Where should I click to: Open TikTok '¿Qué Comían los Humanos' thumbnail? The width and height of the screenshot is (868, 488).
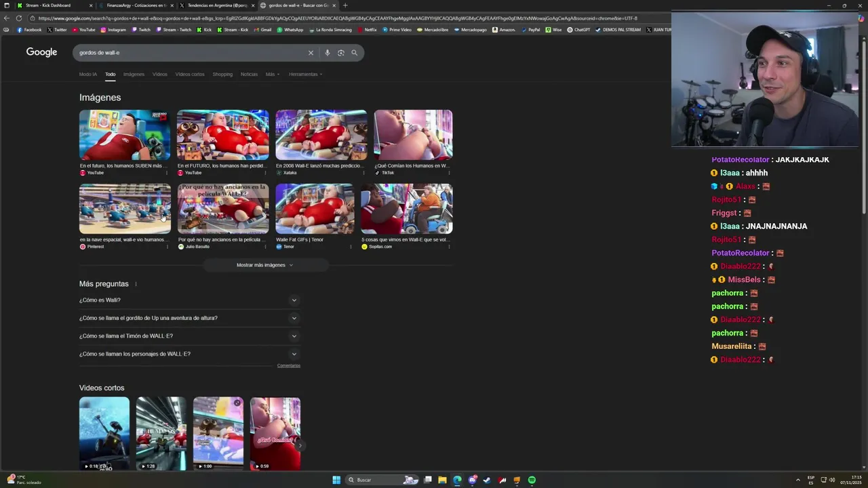413,135
